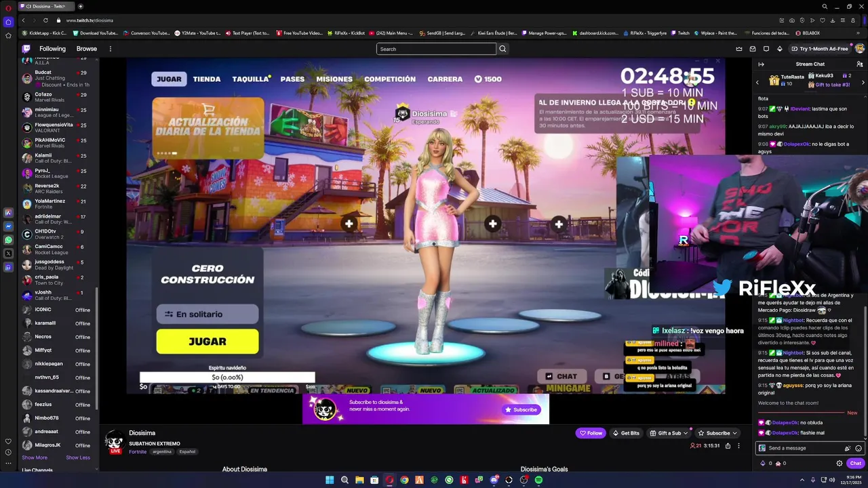This screenshot has height=488, width=868.
Task: Click Subscribe in the purple banner
Action: [x=521, y=409]
